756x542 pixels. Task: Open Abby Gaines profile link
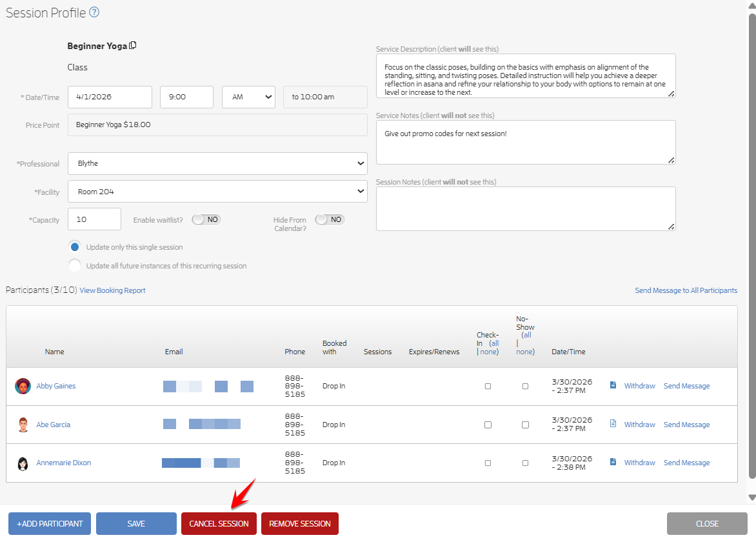tap(56, 386)
